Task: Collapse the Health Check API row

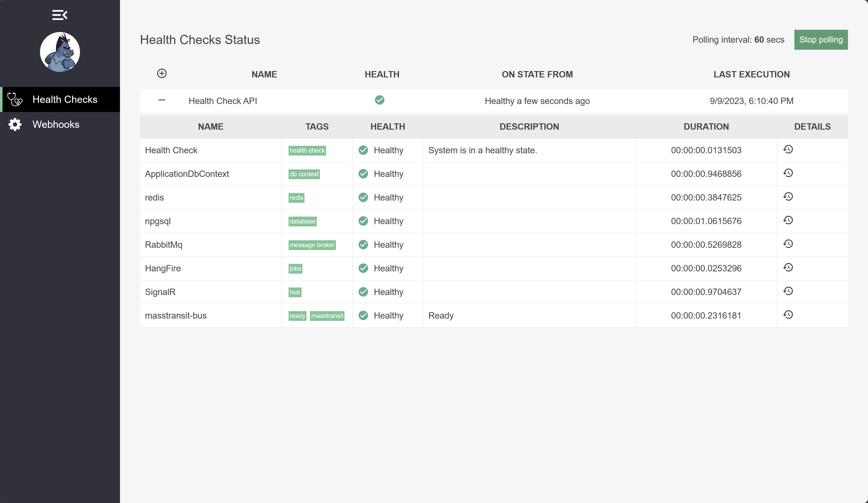Action: [x=162, y=100]
